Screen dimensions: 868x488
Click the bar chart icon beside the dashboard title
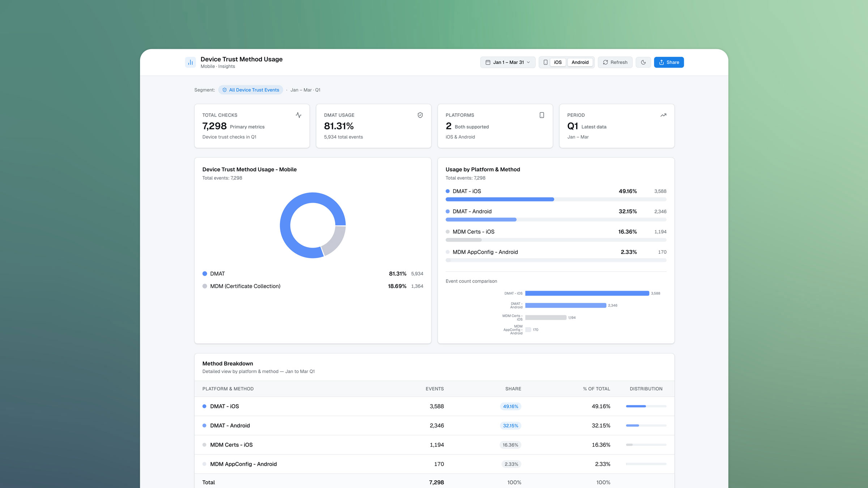tap(190, 62)
